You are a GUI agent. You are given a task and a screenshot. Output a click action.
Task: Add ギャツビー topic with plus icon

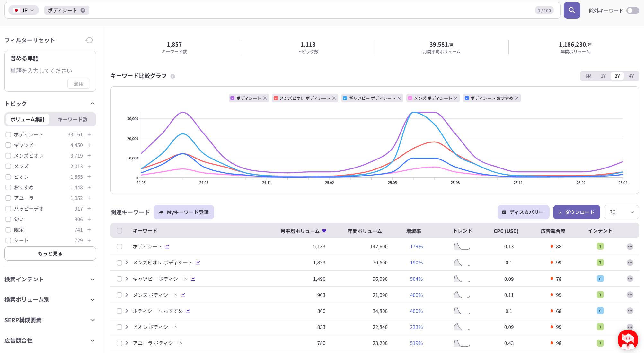click(89, 145)
